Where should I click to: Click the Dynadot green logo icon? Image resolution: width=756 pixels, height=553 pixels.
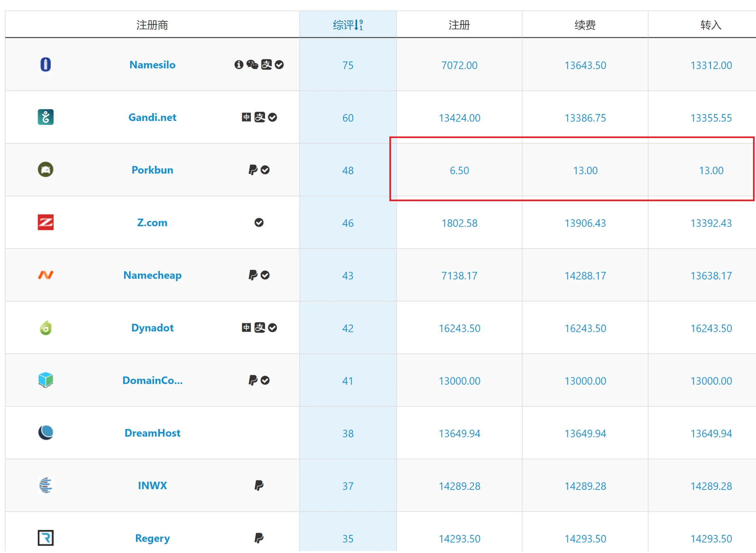(45, 328)
